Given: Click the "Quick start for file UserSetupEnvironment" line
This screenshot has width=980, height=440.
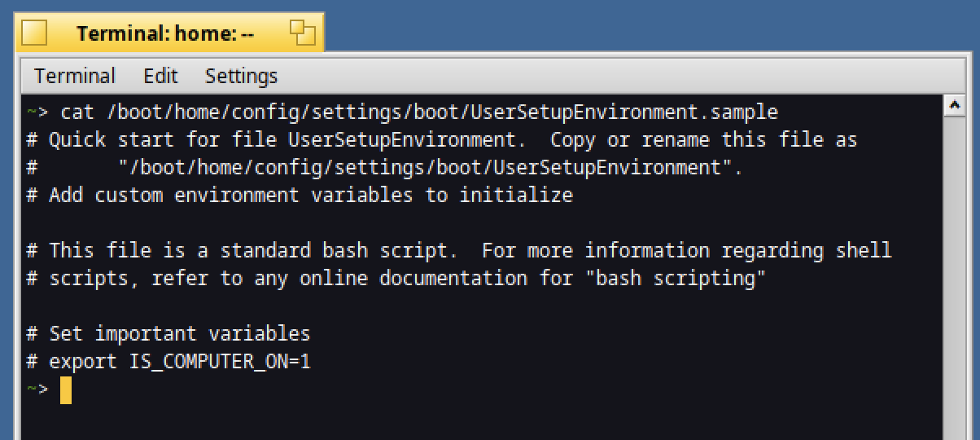Looking at the screenshot, I should tap(442, 139).
